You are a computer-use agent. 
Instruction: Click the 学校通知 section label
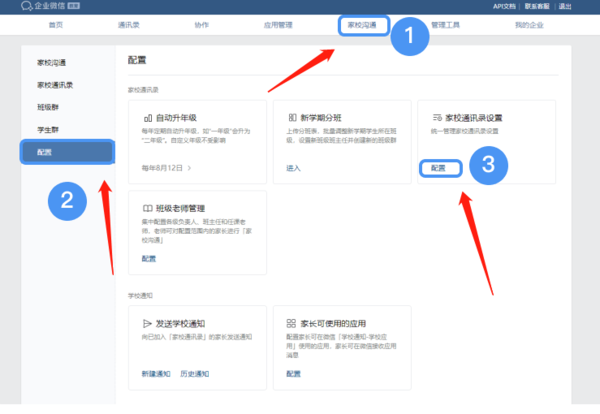[x=140, y=296]
